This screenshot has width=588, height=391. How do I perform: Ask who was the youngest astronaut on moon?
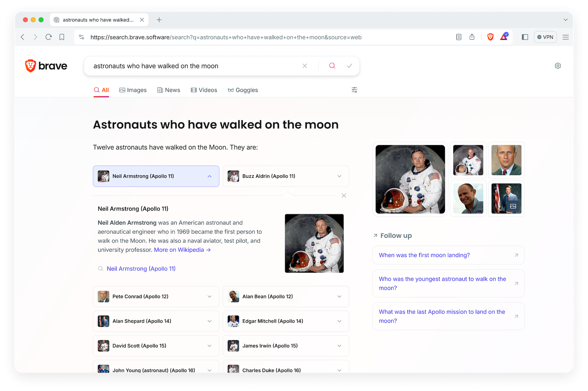pyautogui.click(x=448, y=283)
